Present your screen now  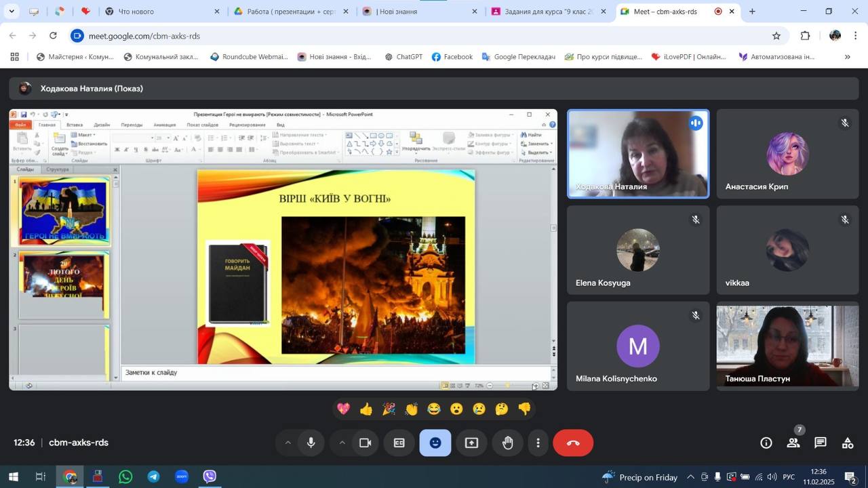click(x=471, y=443)
